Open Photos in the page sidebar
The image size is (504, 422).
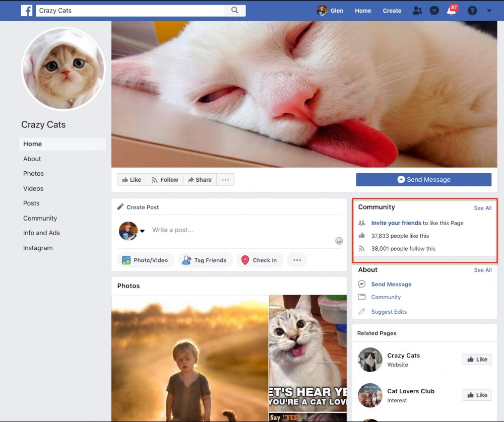33,173
